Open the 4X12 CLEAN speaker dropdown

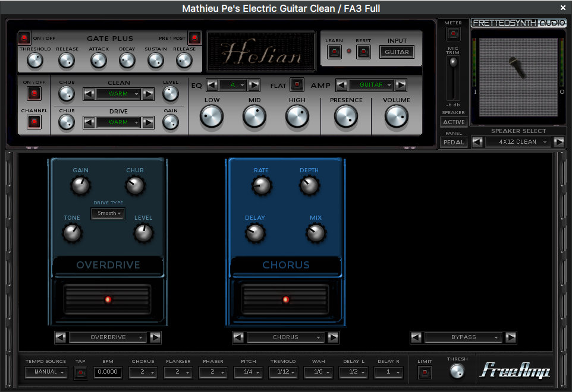tap(518, 142)
